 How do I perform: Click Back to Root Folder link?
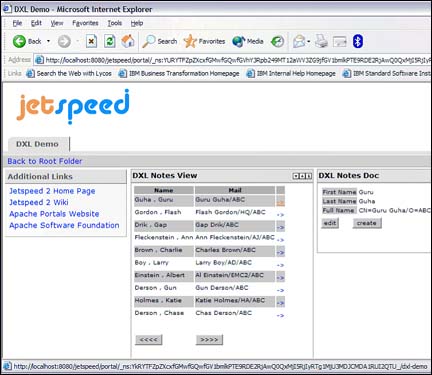click(x=45, y=161)
